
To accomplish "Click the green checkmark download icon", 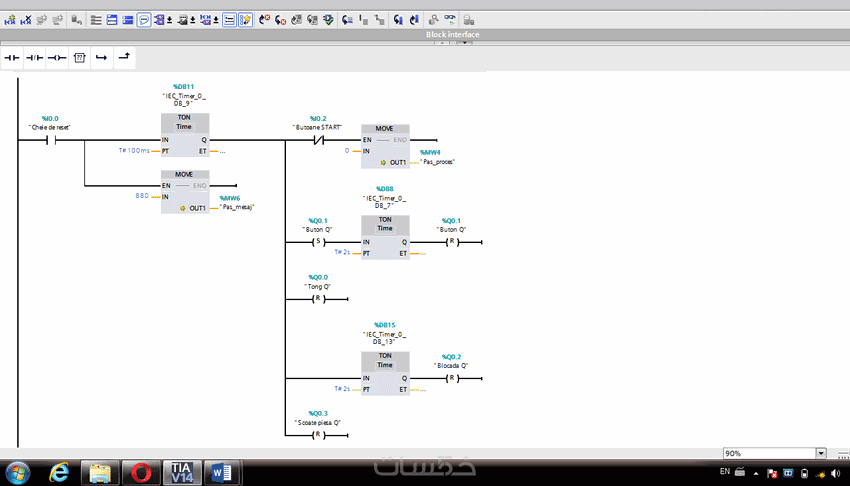I will (329, 20).
